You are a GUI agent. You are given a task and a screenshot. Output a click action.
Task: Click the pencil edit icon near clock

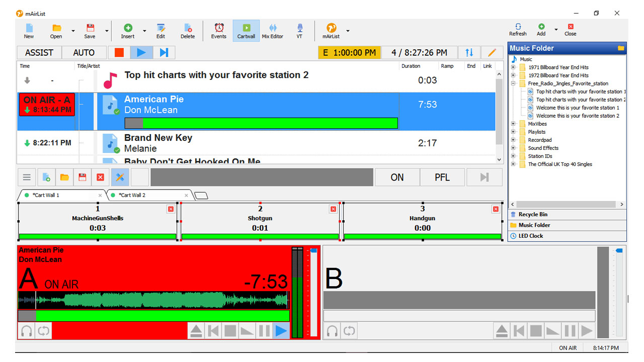click(x=492, y=52)
